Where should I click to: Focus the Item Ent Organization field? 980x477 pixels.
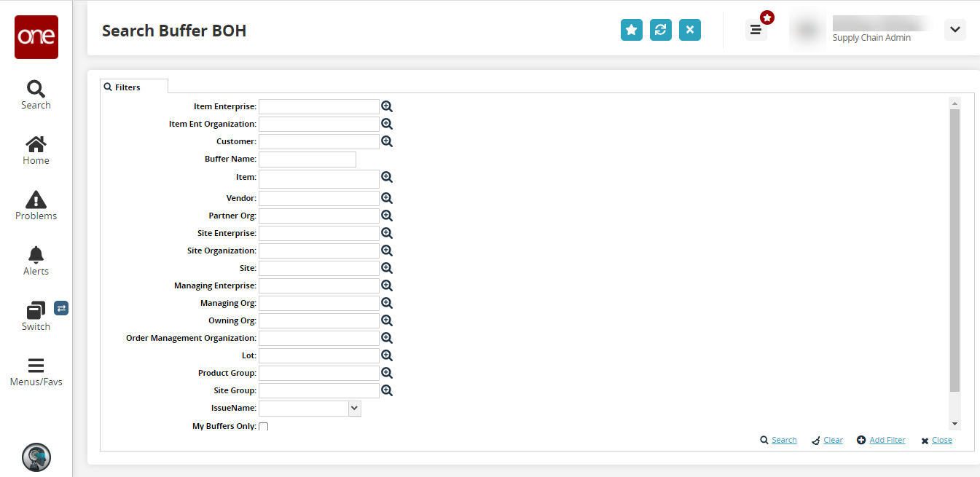319,124
